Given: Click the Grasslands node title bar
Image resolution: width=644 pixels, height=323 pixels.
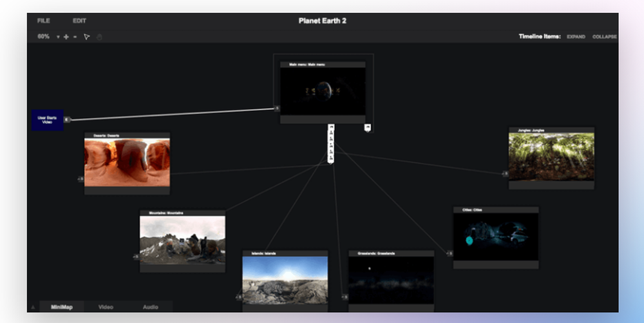Looking at the screenshot, I should (x=391, y=253).
